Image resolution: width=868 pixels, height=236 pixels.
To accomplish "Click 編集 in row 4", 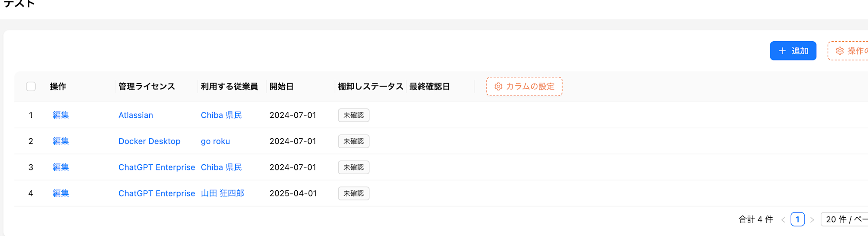I will (x=61, y=193).
